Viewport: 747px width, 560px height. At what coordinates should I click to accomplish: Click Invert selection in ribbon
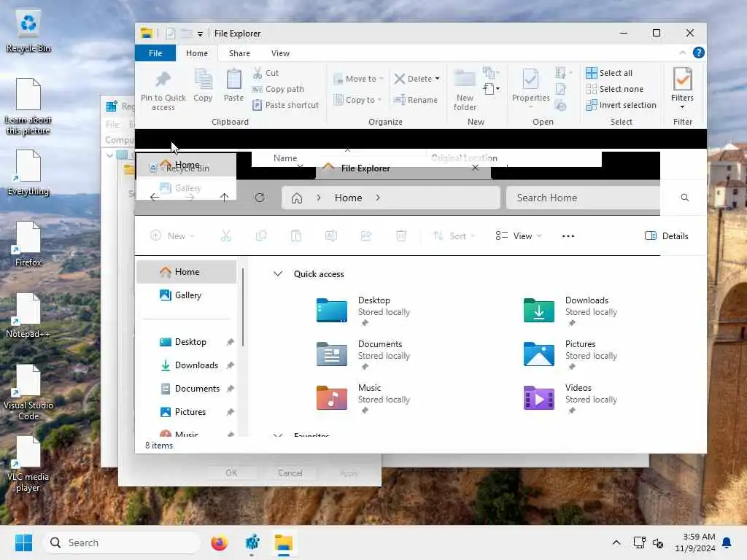(622, 105)
